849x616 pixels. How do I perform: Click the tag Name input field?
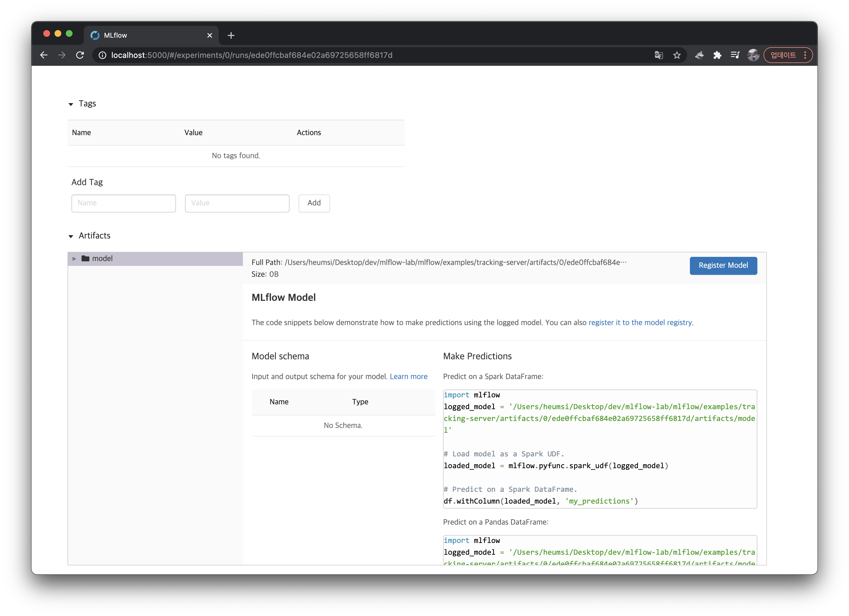point(123,203)
